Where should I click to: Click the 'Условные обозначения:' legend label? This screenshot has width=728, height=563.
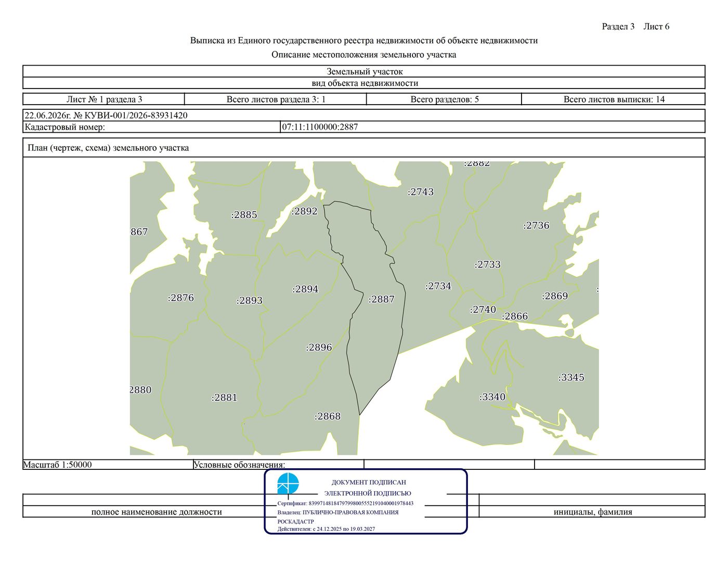(240, 465)
